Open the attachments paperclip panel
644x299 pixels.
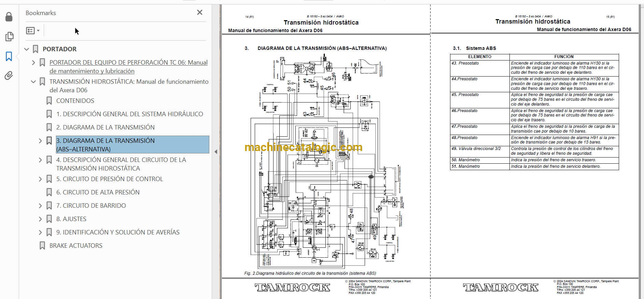(x=9, y=76)
